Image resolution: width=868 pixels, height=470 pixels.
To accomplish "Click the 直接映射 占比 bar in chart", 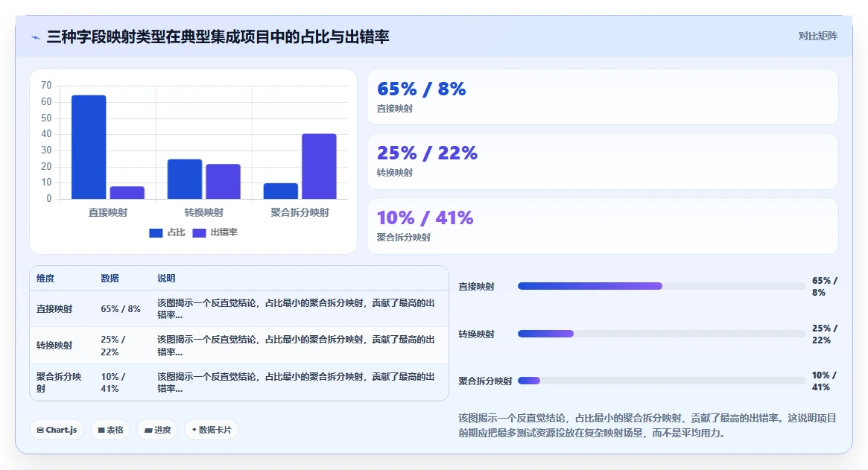I will pyautogui.click(x=89, y=147).
